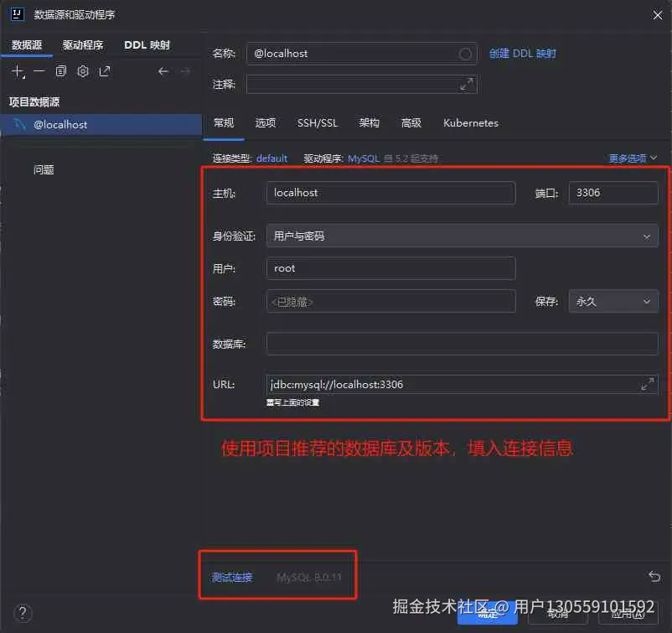This screenshot has width=672, height=633.
Task: Open data source settings gear
Action: coord(82,71)
